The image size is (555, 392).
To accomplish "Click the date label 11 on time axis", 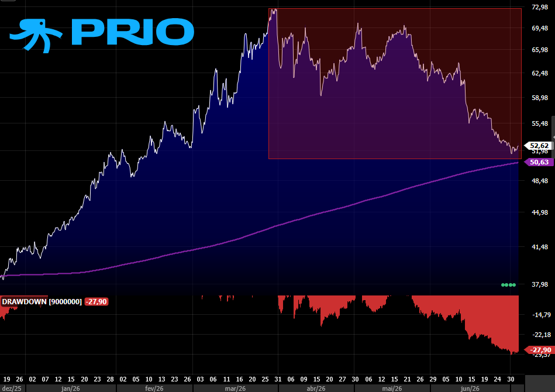I will (x=226, y=379).
